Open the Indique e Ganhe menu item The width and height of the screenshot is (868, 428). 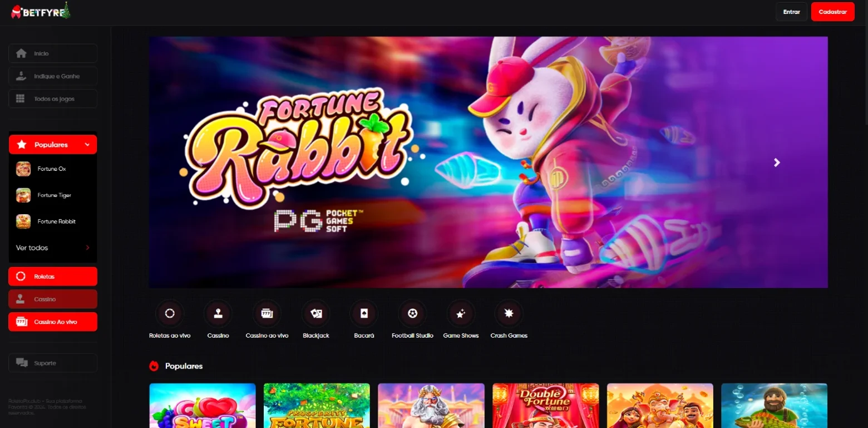click(53, 76)
